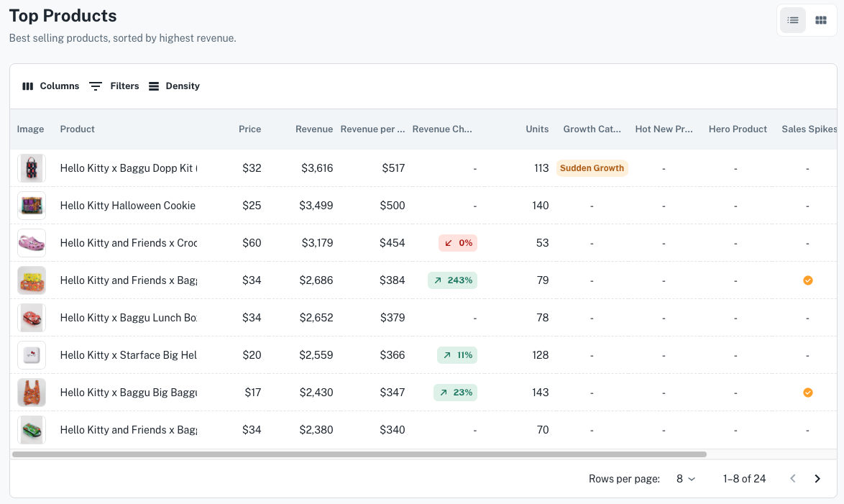
Task: Switch to grid view layout
Action: point(821,20)
